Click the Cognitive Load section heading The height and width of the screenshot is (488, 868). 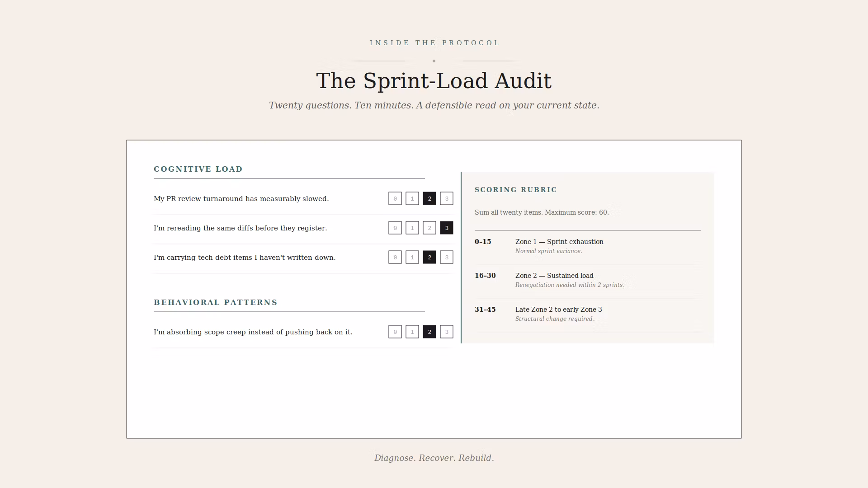point(198,169)
